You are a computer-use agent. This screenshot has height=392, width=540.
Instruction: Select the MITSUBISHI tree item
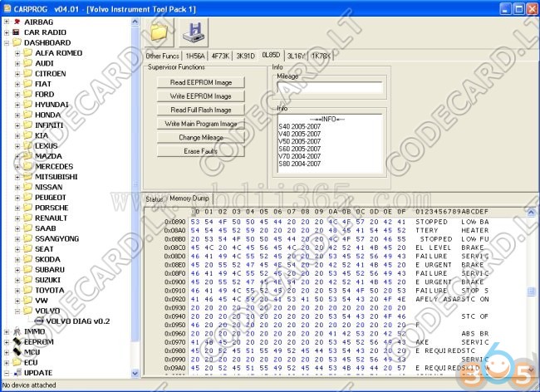(56, 177)
